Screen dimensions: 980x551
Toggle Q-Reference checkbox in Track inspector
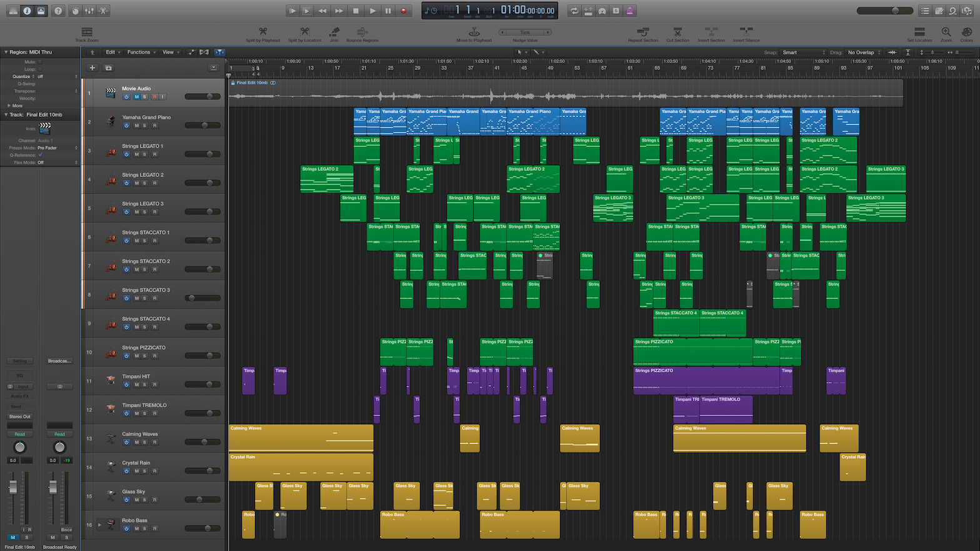tap(41, 155)
